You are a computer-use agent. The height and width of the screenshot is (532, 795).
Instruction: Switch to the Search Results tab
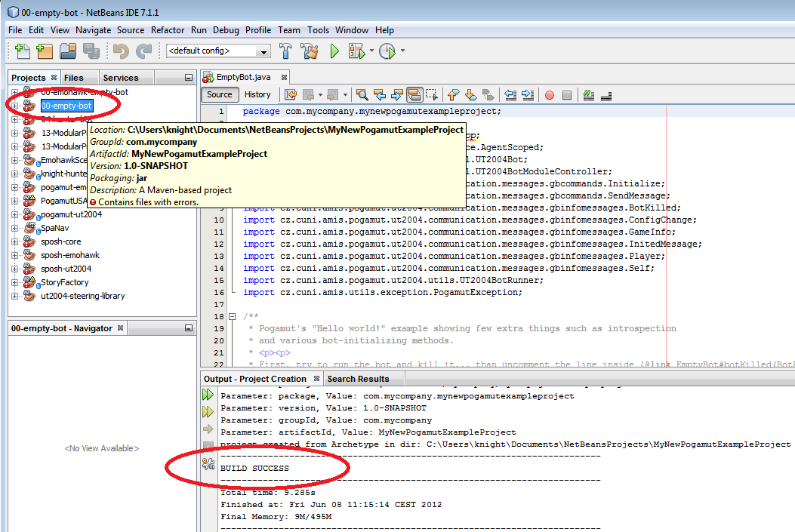tap(358, 379)
